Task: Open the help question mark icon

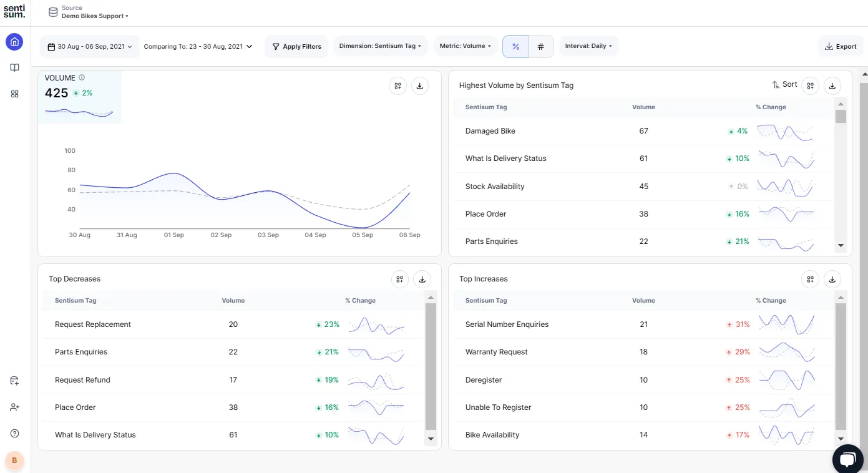Action: pos(15,433)
